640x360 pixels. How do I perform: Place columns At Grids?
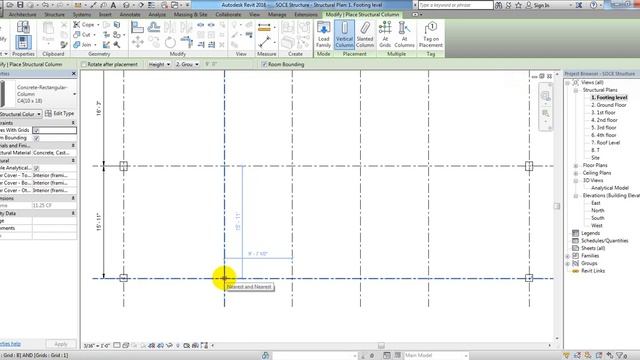pyautogui.click(x=385, y=35)
